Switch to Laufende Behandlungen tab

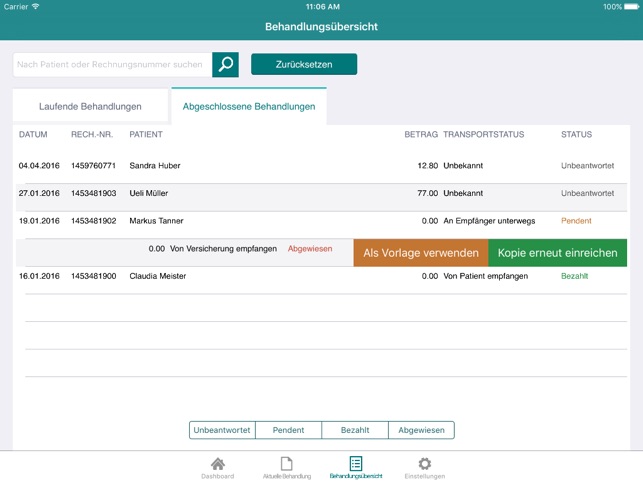(x=90, y=106)
